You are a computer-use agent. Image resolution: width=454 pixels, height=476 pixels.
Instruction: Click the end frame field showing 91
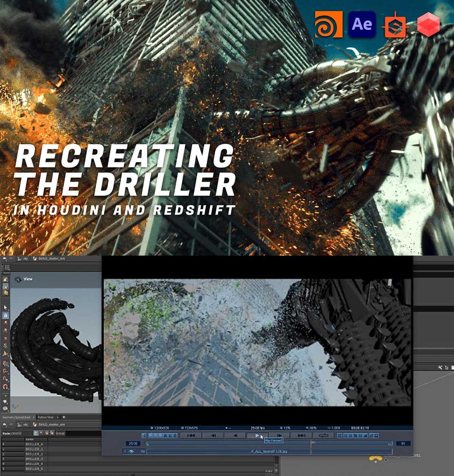pos(403,443)
